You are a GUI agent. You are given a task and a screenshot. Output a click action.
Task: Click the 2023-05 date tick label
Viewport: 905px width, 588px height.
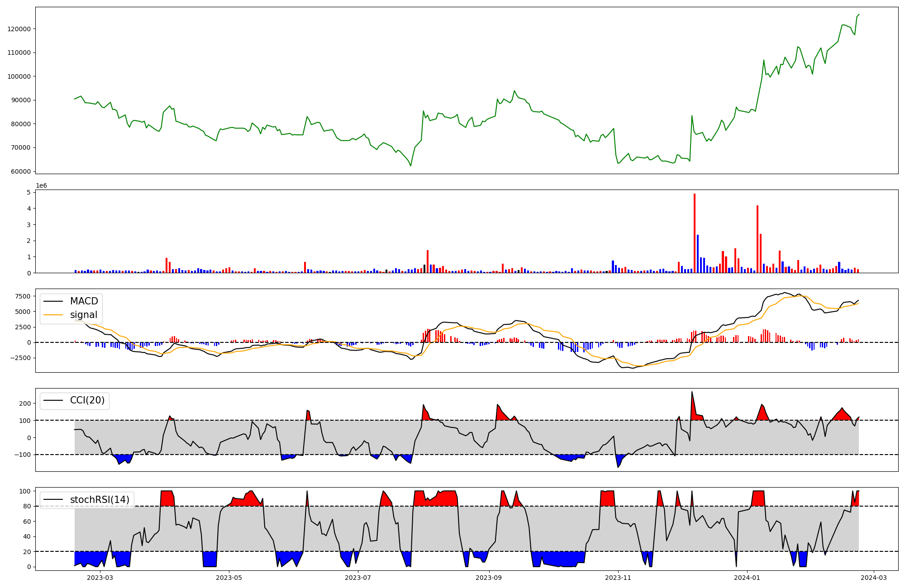coord(229,578)
